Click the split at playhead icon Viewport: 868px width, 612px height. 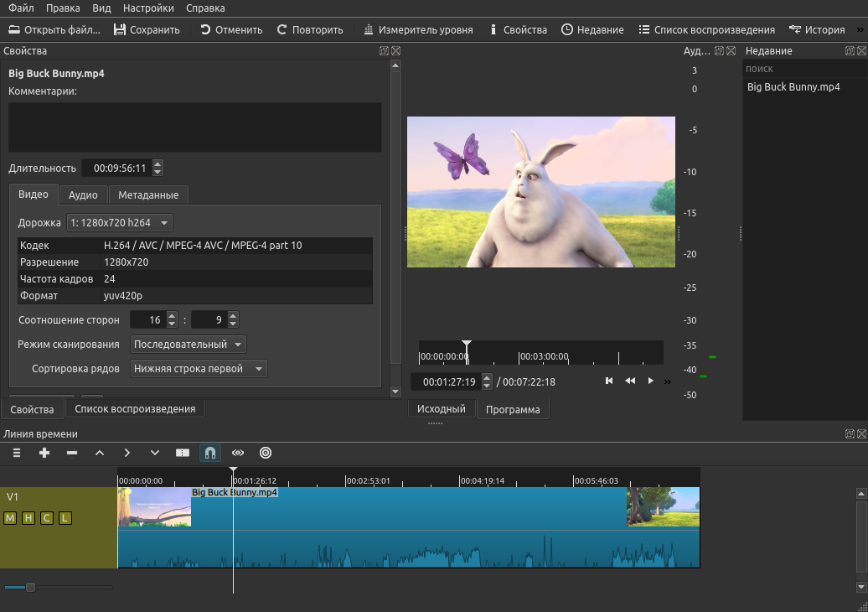click(x=183, y=453)
